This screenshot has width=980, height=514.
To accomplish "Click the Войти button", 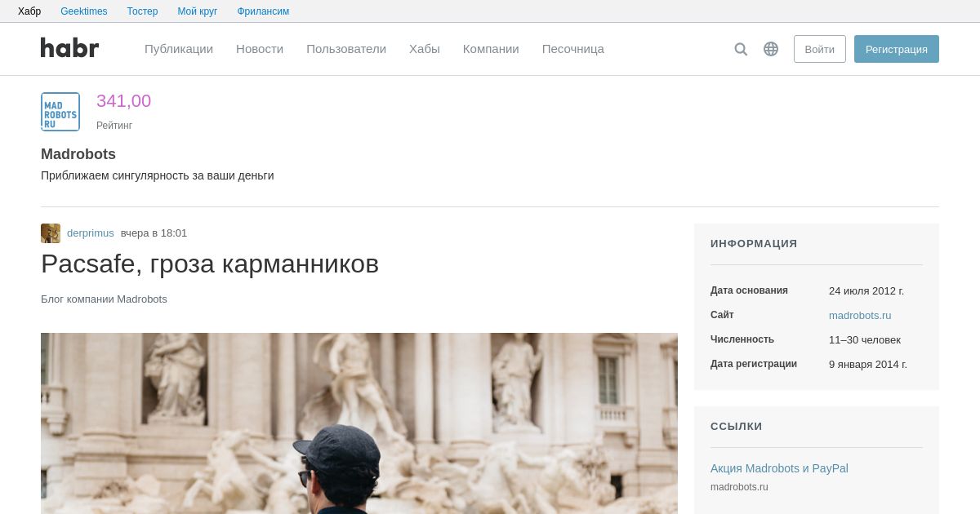I will [820, 49].
